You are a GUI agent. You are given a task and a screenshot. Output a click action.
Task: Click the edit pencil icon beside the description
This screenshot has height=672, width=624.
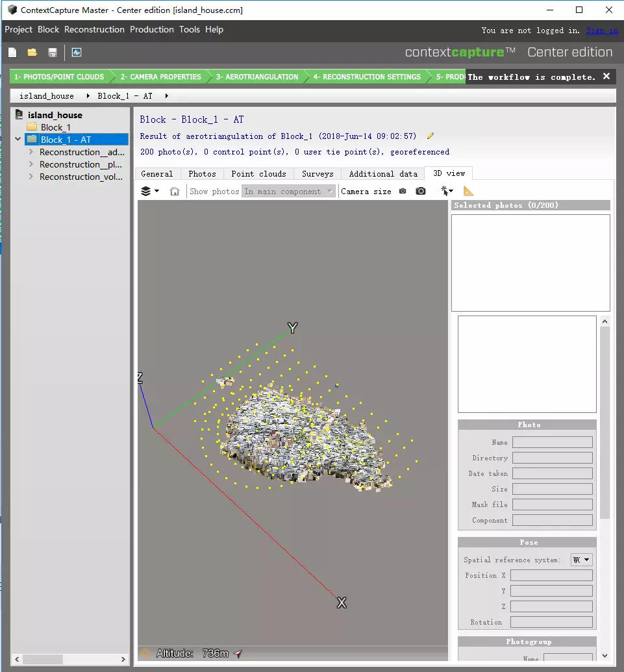(431, 136)
